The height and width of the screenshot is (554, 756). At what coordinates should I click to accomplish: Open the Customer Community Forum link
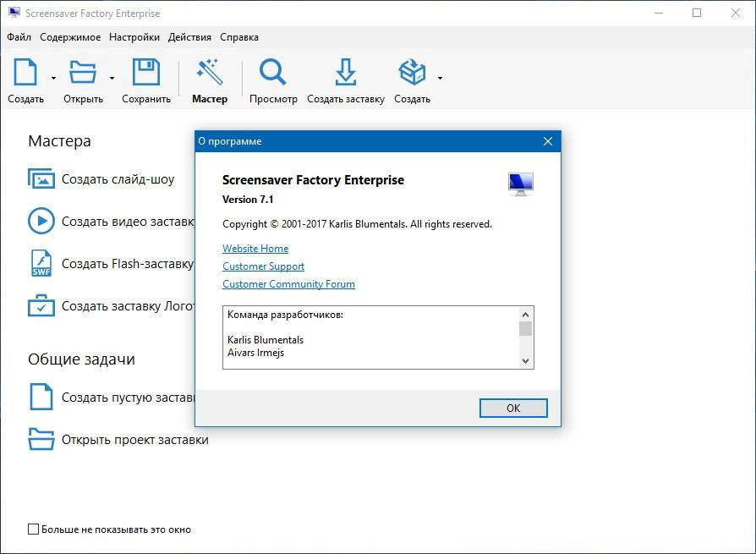[x=289, y=284]
